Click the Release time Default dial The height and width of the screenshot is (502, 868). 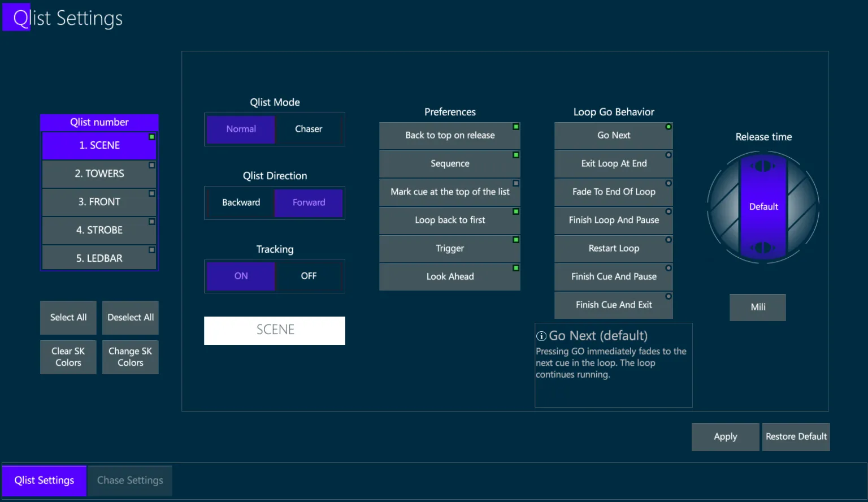click(763, 207)
